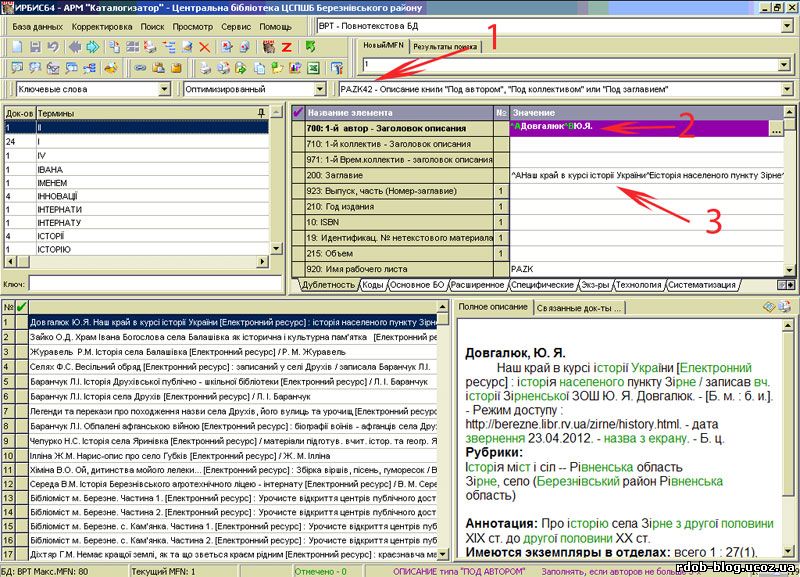Open the 'Сервис' menu
Image resolution: width=800 pixels, height=577 pixels.
236,25
